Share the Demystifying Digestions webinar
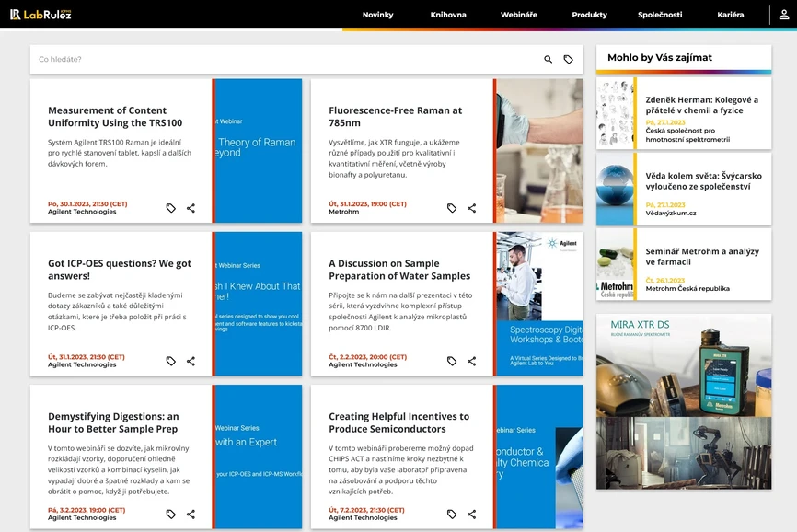 coord(191,515)
